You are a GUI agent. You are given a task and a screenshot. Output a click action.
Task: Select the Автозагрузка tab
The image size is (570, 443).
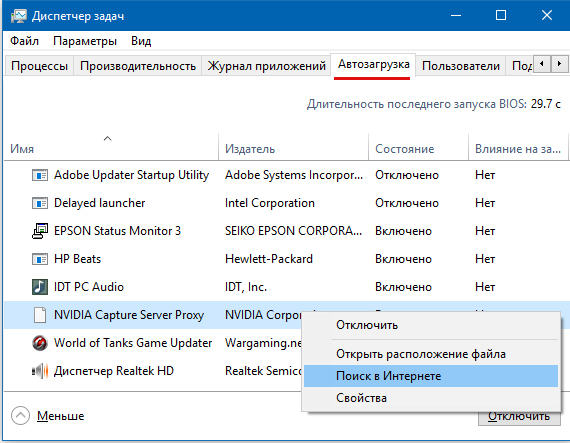(x=373, y=64)
